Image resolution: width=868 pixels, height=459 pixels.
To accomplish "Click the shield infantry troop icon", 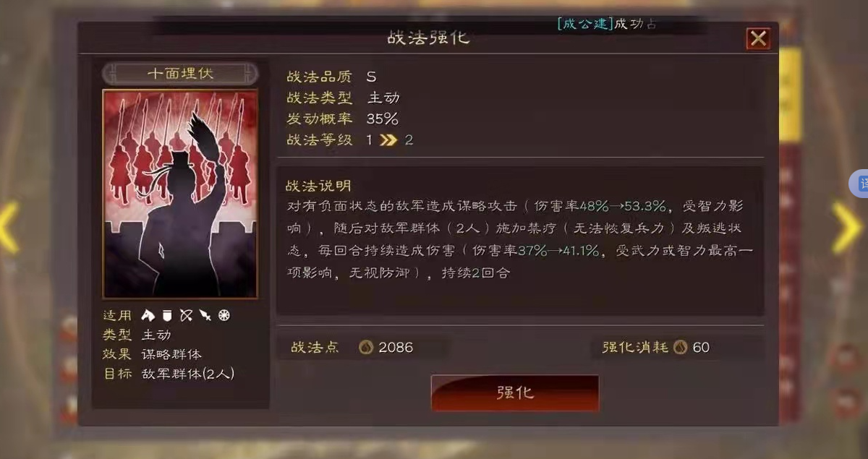I will [167, 315].
